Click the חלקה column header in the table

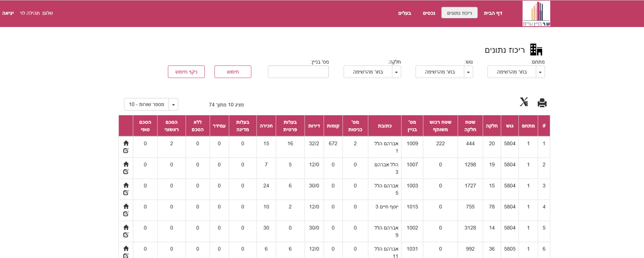[492, 126]
